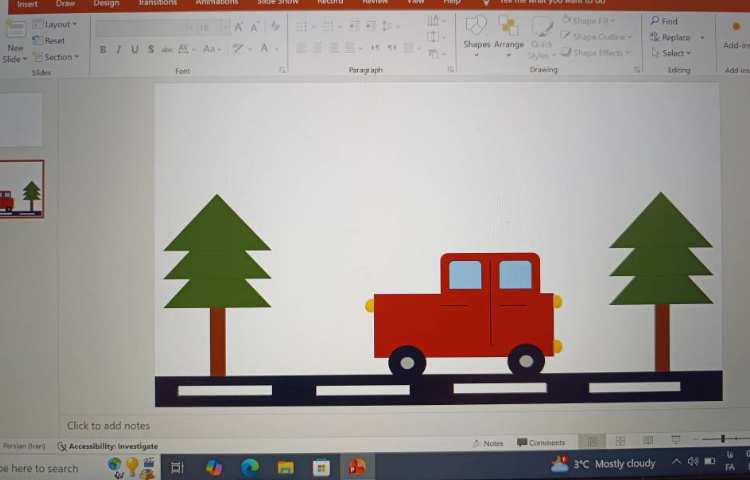This screenshot has height=480, width=750.
Task: Open File Explorer from the taskbar
Action: click(x=285, y=466)
